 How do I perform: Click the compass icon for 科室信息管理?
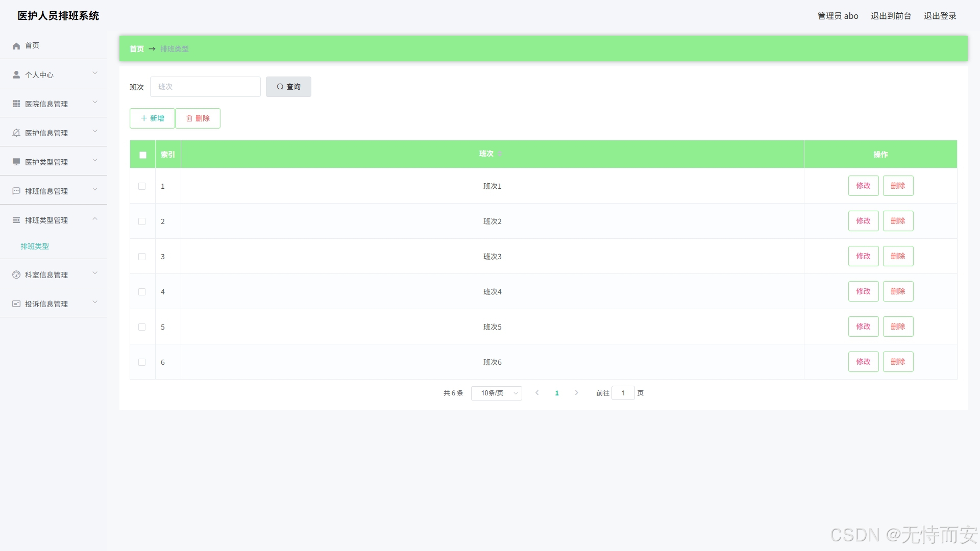pyautogui.click(x=16, y=275)
